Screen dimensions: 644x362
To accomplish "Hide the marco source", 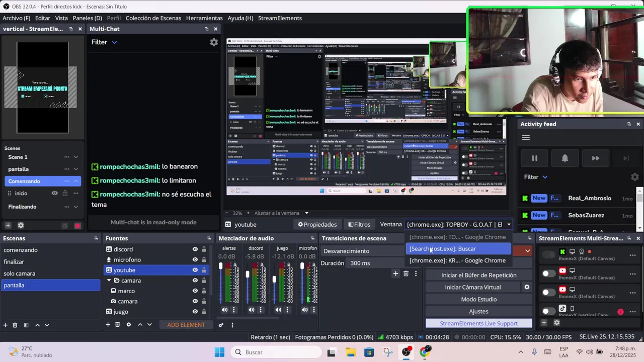I will coord(195,291).
